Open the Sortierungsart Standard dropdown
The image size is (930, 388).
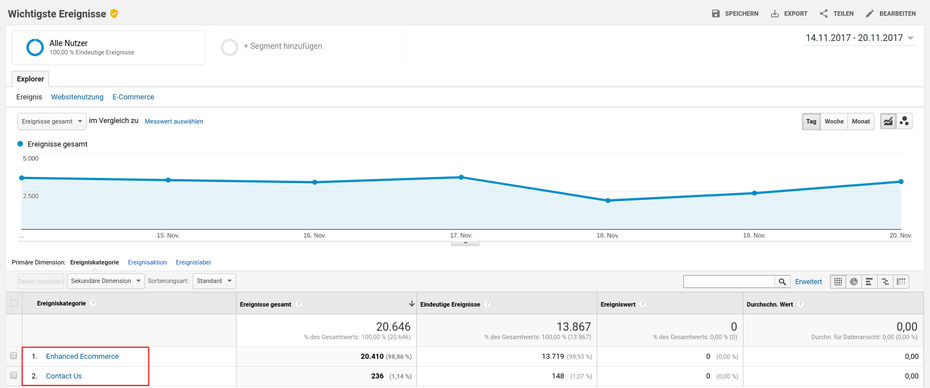214,281
